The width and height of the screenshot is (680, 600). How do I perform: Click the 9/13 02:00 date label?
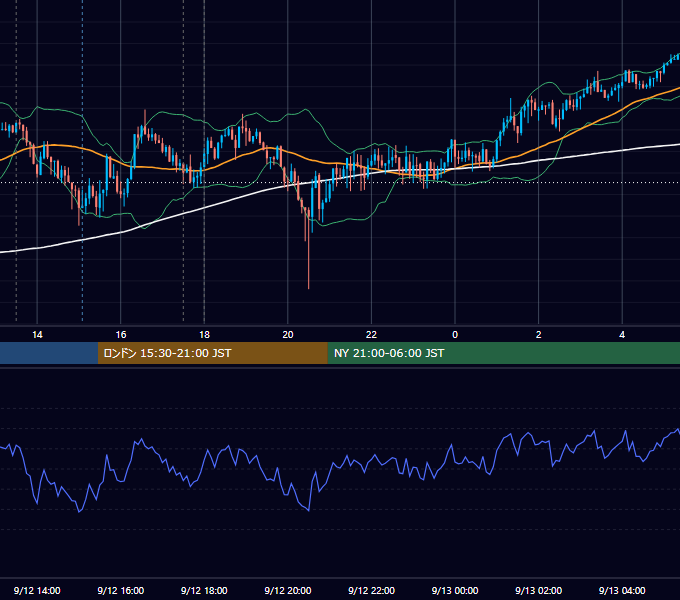tap(538, 590)
